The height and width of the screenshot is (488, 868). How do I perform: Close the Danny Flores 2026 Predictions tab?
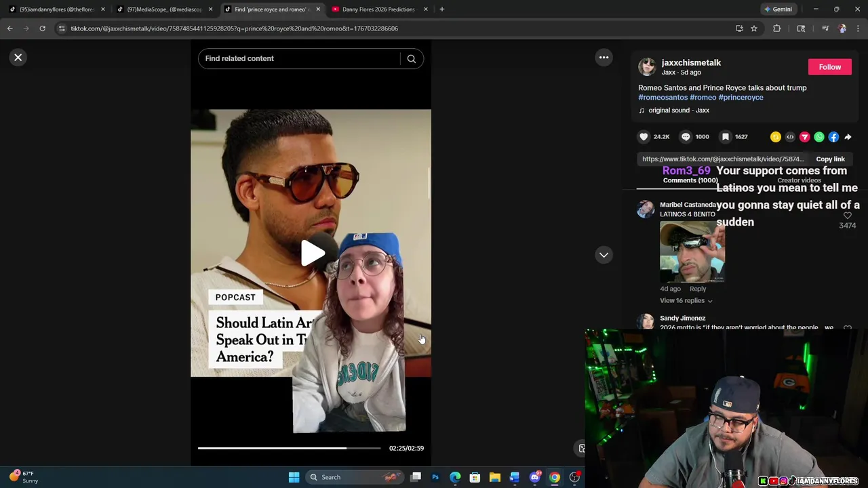(x=426, y=9)
